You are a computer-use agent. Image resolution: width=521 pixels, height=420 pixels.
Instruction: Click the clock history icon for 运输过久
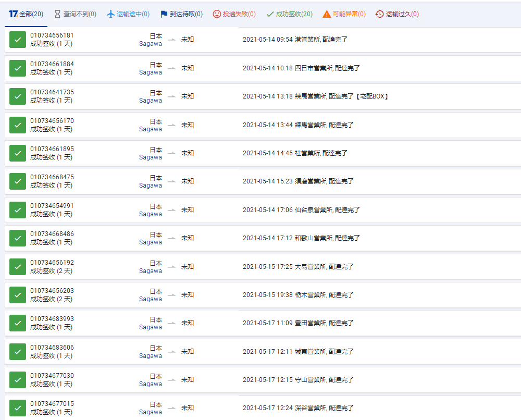(380, 14)
